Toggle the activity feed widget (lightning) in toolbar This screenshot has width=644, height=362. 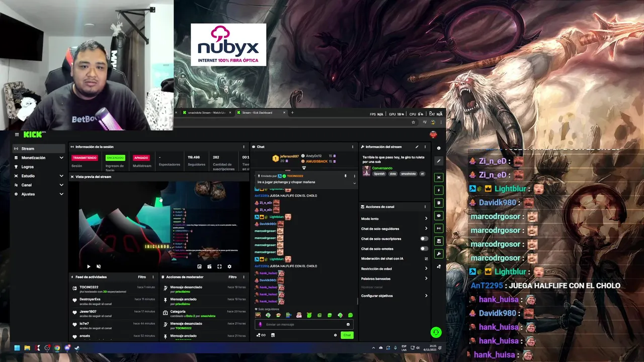pyautogui.click(x=439, y=190)
